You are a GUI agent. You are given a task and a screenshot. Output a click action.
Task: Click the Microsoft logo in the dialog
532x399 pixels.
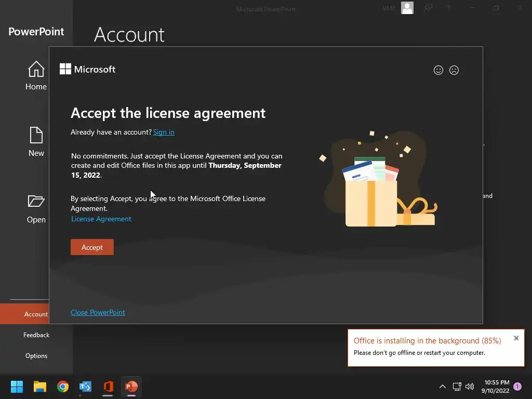click(87, 69)
